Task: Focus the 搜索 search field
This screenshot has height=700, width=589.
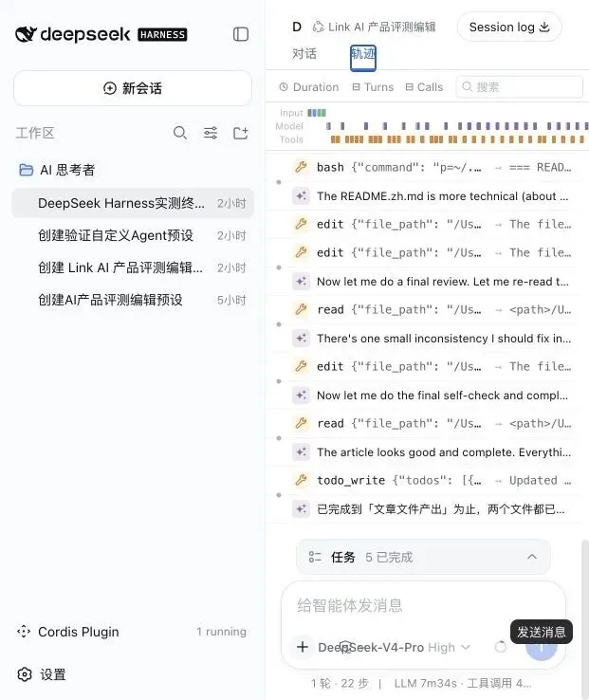Action: 520,86
